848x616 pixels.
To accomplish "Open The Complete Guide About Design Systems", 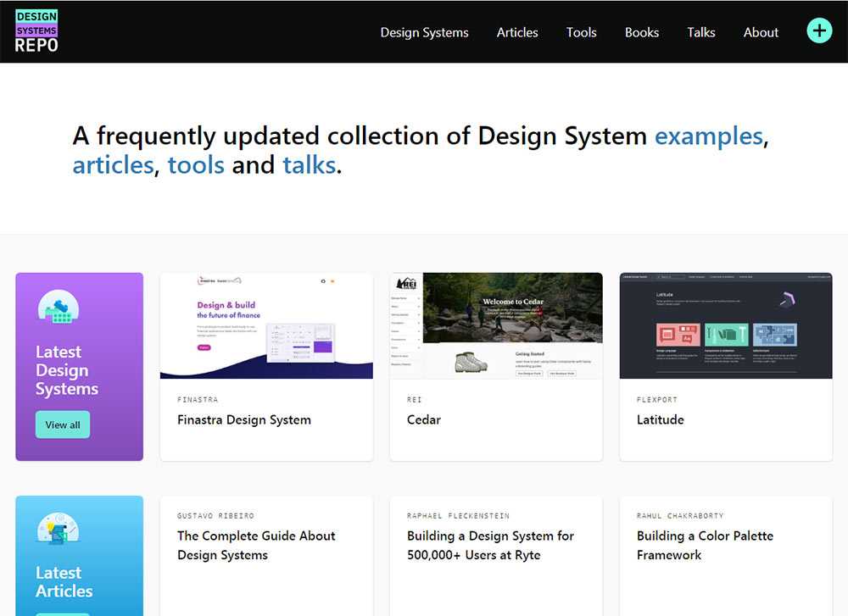I will 256,545.
